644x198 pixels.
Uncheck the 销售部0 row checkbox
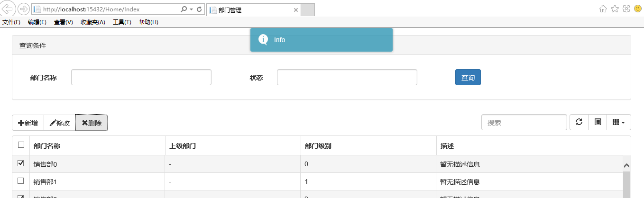pyautogui.click(x=21, y=163)
